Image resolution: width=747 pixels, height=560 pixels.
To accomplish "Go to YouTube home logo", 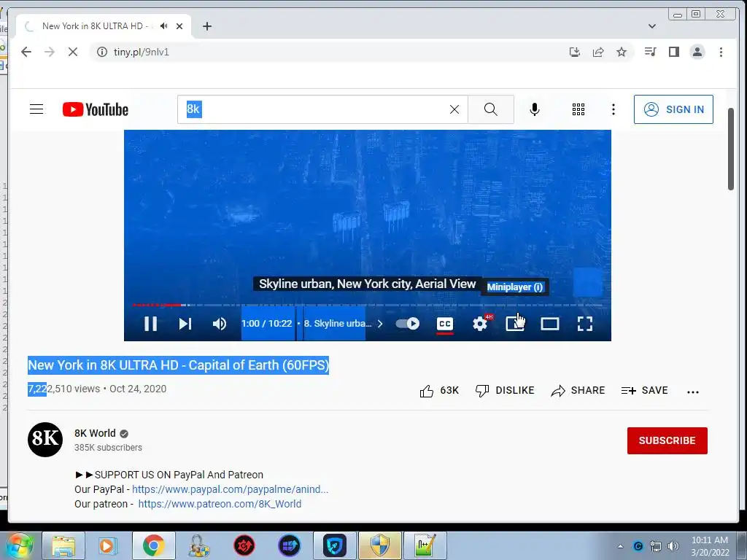I will (x=96, y=109).
